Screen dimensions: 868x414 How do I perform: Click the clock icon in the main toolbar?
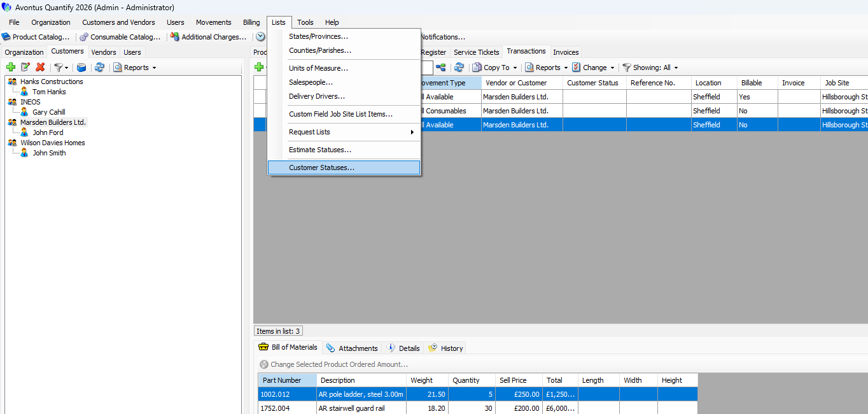tap(260, 37)
